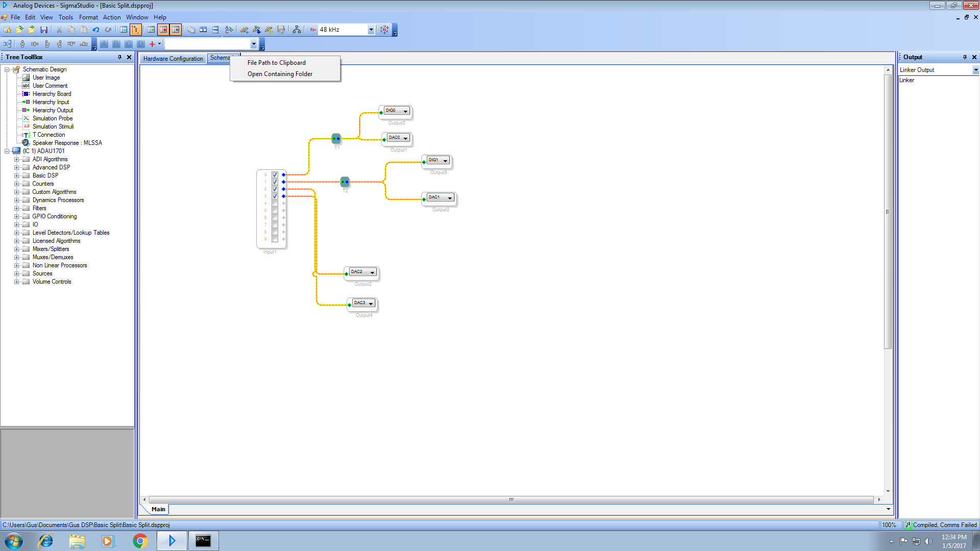Click the Link Project icon with ABC arrow
This screenshot has width=980, height=551.
pyautogui.click(x=229, y=30)
